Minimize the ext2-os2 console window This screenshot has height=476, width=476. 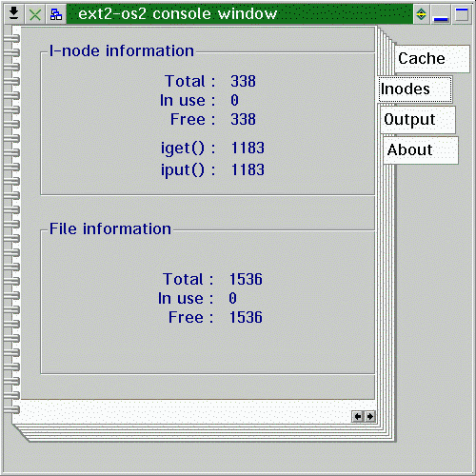(x=441, y=14)
